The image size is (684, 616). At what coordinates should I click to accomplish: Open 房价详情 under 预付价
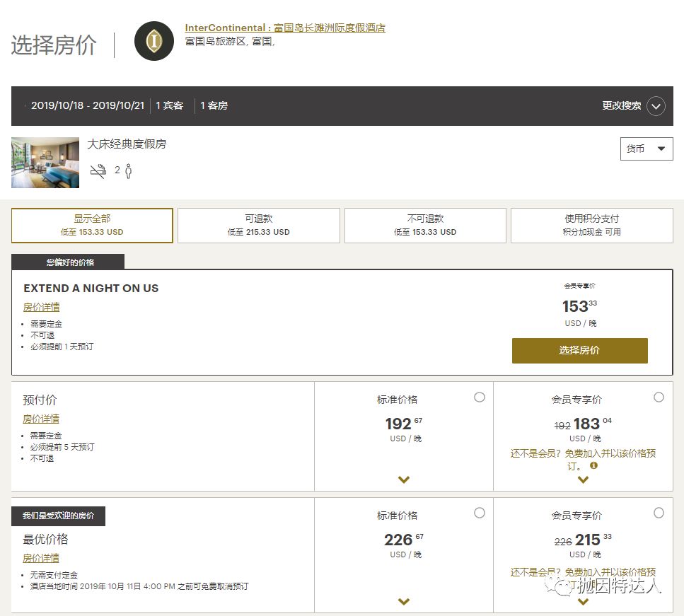click(x=41, y=419)
